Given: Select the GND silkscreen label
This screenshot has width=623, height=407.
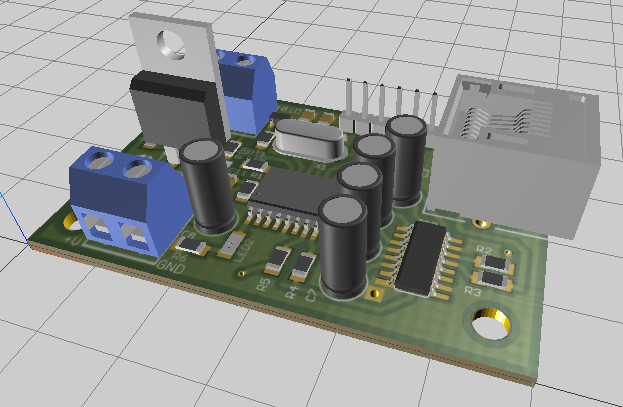Looking at the screenshot, I should click(167, 265).
